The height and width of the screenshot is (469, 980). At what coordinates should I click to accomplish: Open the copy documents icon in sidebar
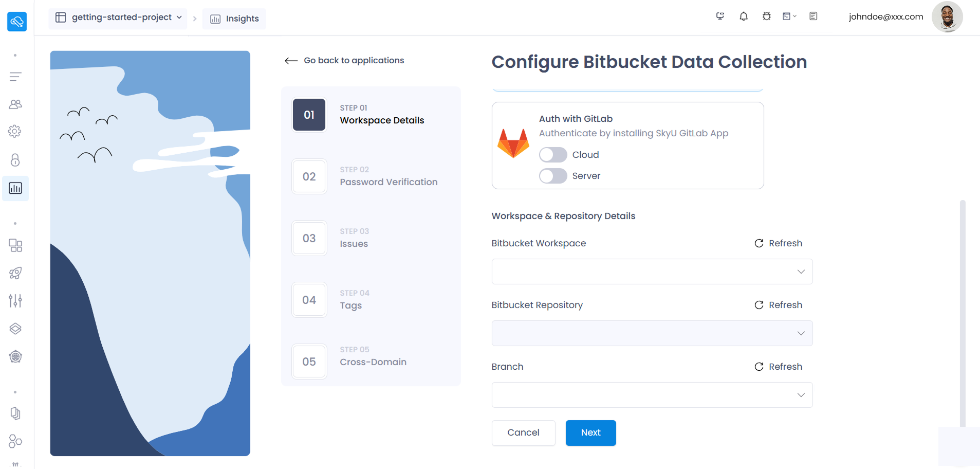tap(15, 413)
